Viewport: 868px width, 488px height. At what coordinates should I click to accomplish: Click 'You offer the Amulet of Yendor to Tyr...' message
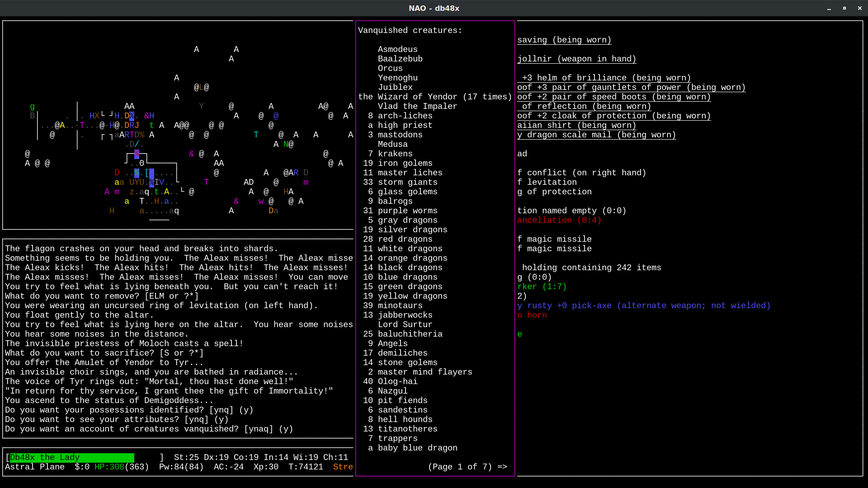pos(104,362)
